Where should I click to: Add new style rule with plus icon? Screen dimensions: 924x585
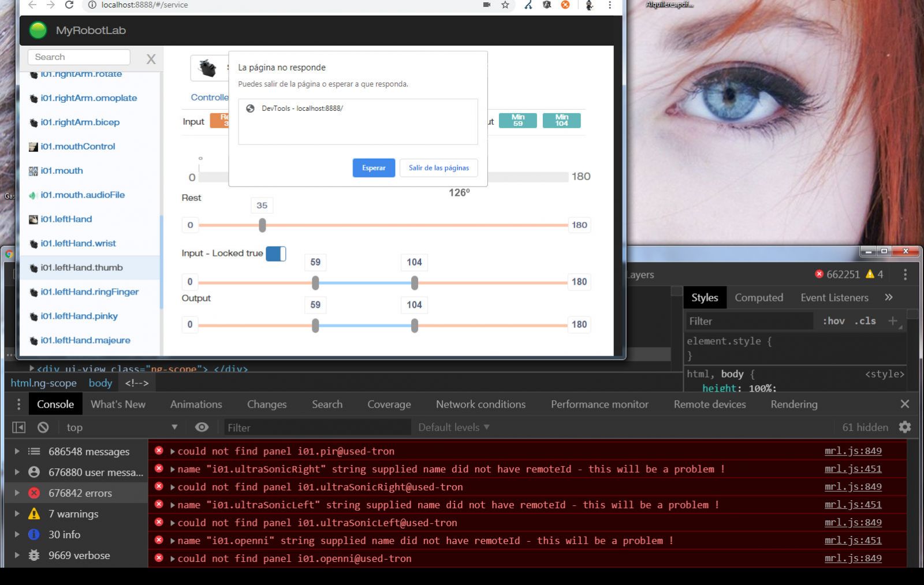click(x=893, y=321)
